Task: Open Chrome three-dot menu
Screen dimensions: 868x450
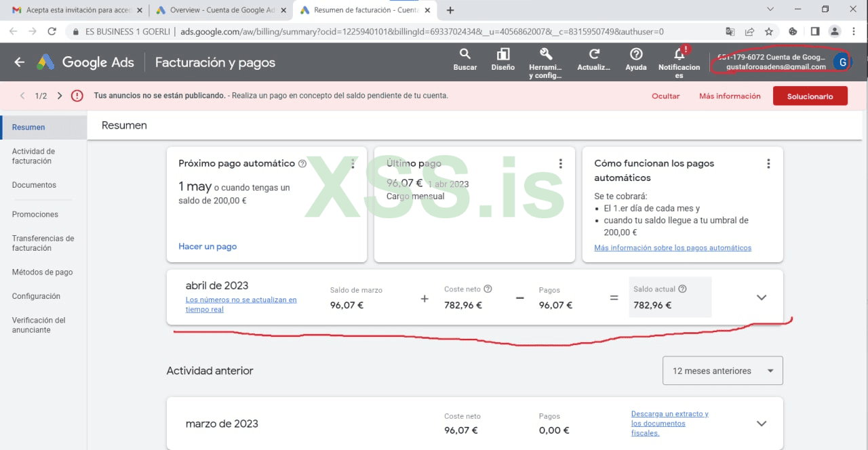Action: click(x=854, y=31)
